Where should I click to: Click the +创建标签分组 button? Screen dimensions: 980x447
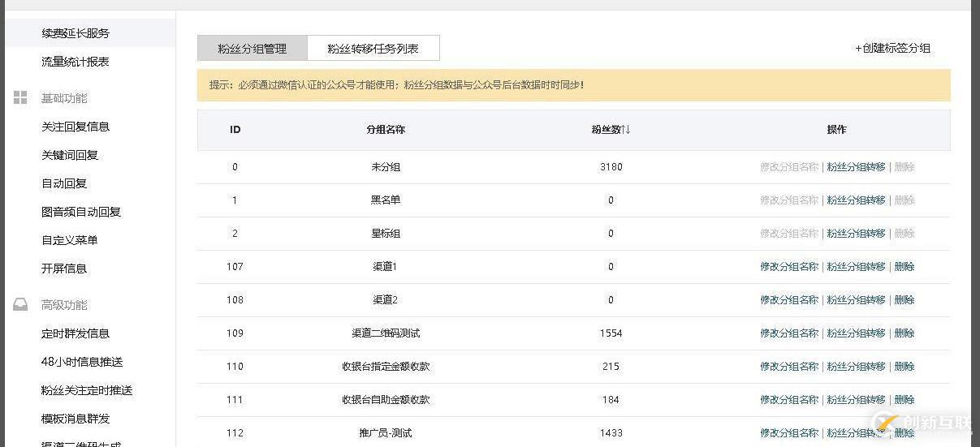pyautogui.click(x=892, y=49)
